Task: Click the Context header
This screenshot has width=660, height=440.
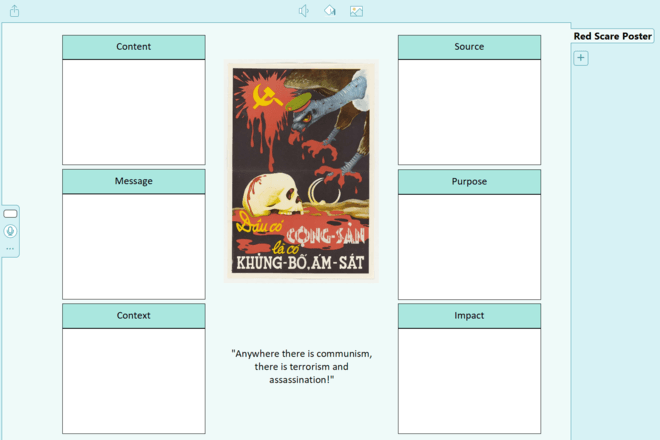Action: pos(134,316)
